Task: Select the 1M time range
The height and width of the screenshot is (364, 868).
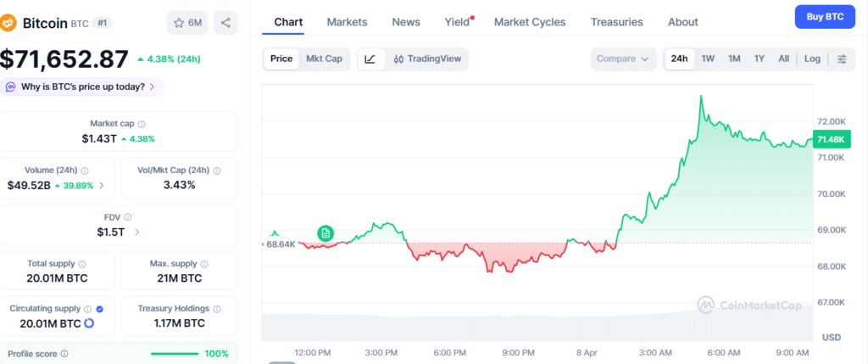Action: point(734,59)
